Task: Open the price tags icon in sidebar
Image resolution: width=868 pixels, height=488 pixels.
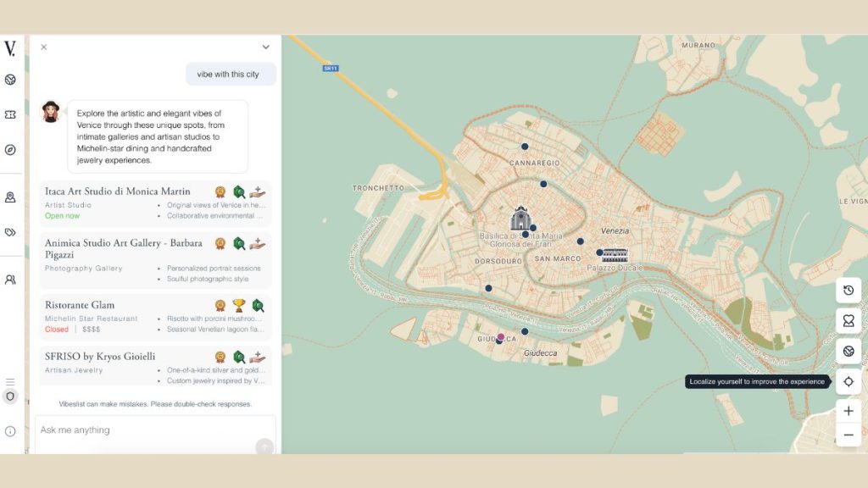Action: [10, 232]
